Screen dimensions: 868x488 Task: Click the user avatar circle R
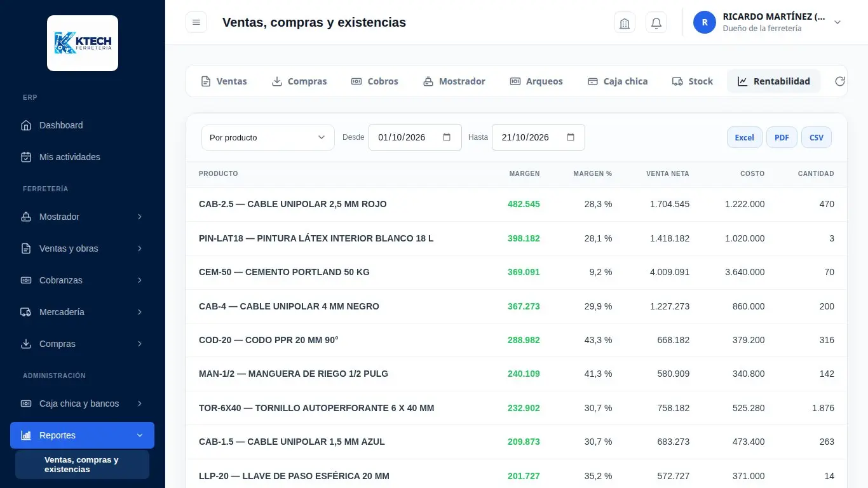tap(705, 22)
